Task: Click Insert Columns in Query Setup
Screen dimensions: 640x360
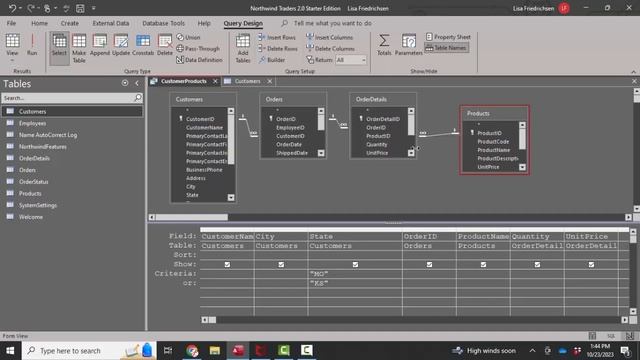Action: coord(330,37)
